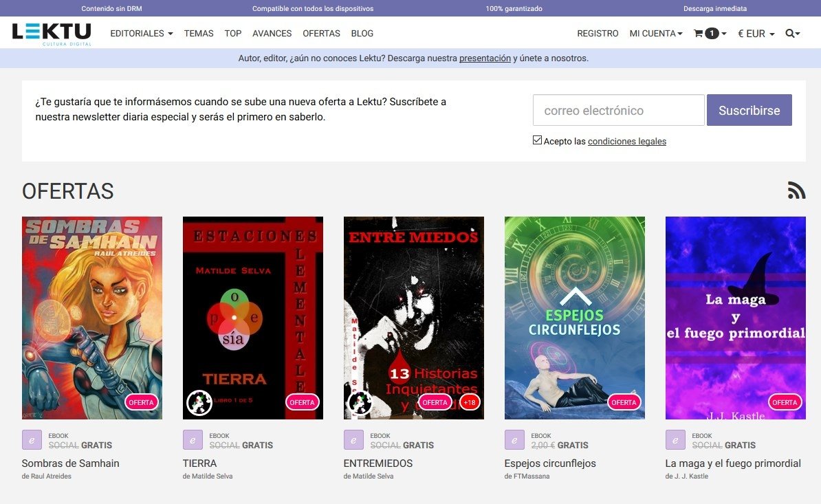Click the Suscribirse button
Viewport: 821px width, 504px height.
click(749, 110)
